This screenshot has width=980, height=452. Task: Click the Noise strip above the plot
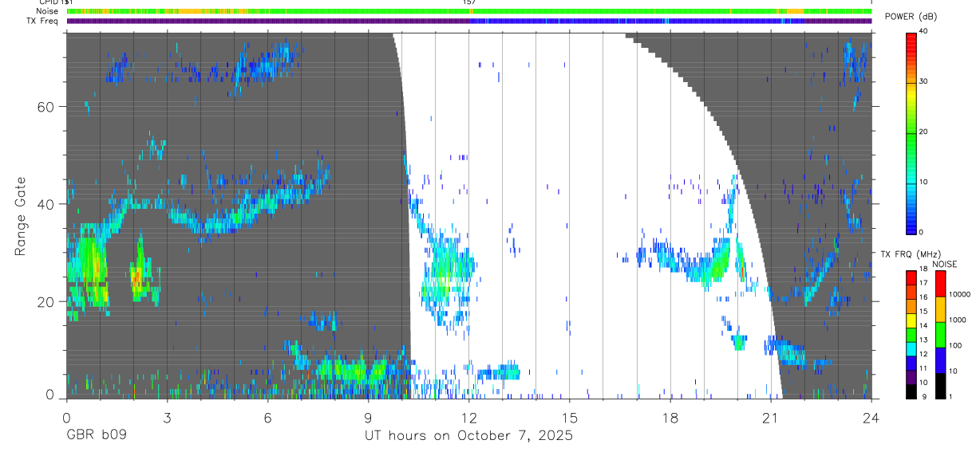coord(468,11)
